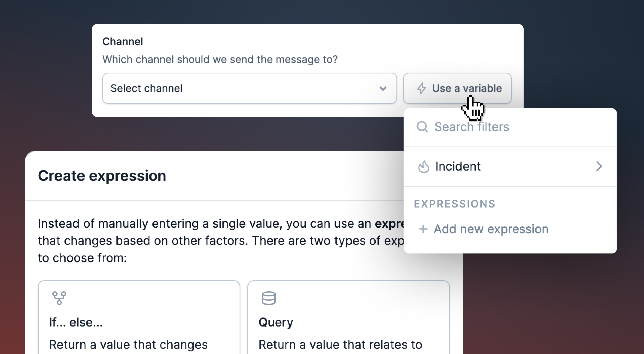Click the database Query icon

(269, 298)
